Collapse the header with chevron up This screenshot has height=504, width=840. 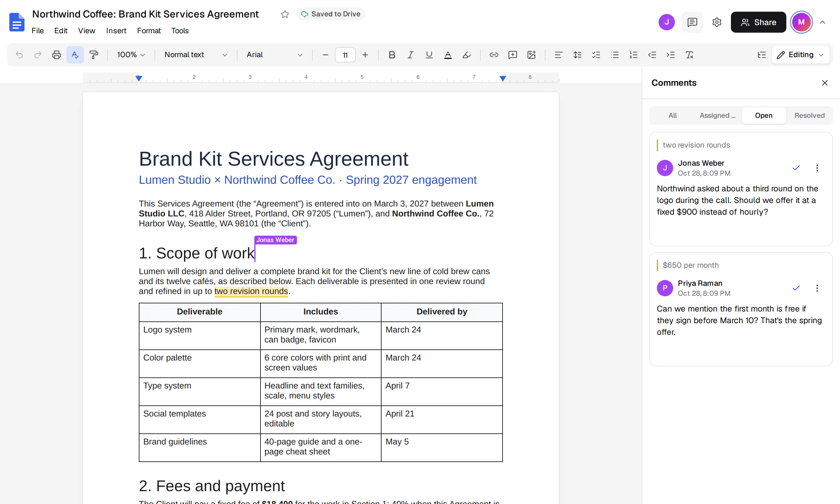pos(822,22)
